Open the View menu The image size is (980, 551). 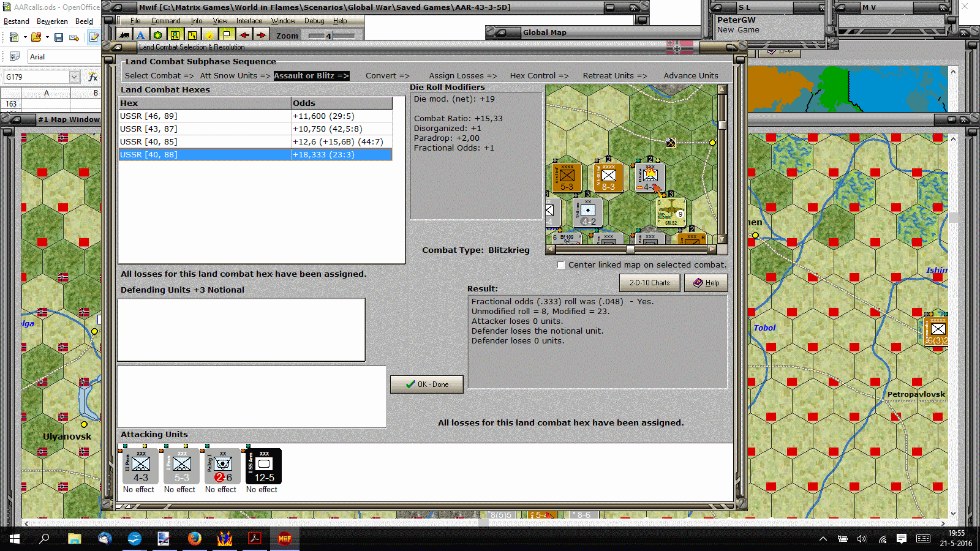[220, 21]
